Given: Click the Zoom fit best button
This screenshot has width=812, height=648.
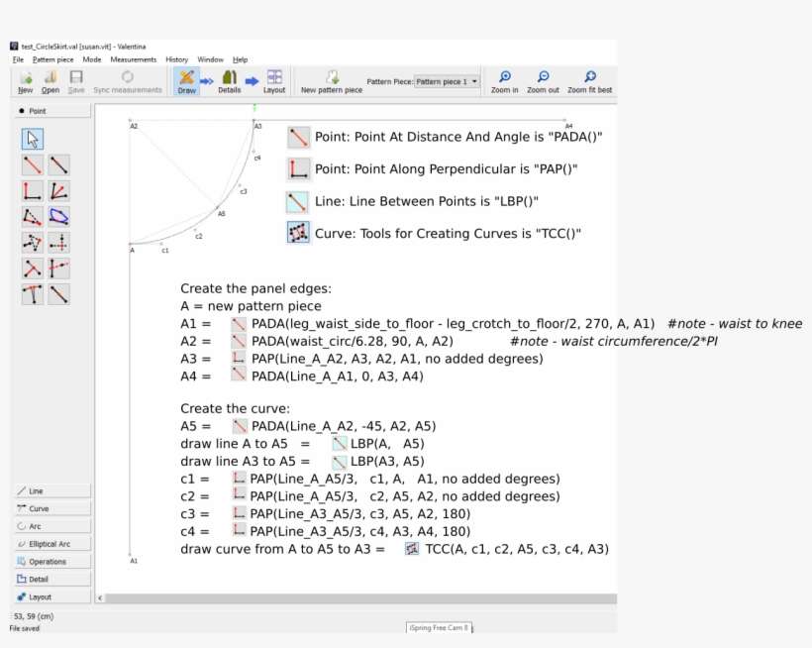Looking at the screenshot, I should click(591, 81).
